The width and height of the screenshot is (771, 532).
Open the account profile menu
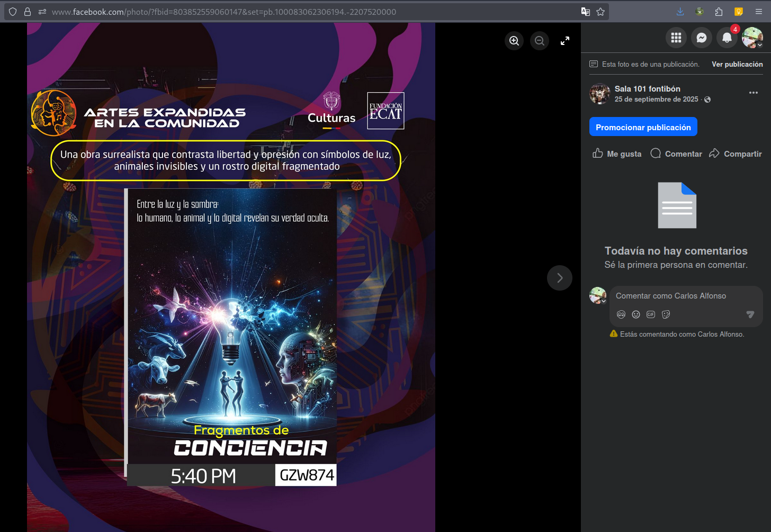point(752,38)
